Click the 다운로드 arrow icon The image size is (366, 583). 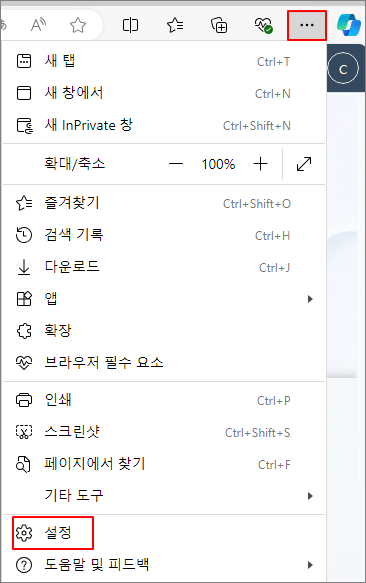tap(24, 267)
